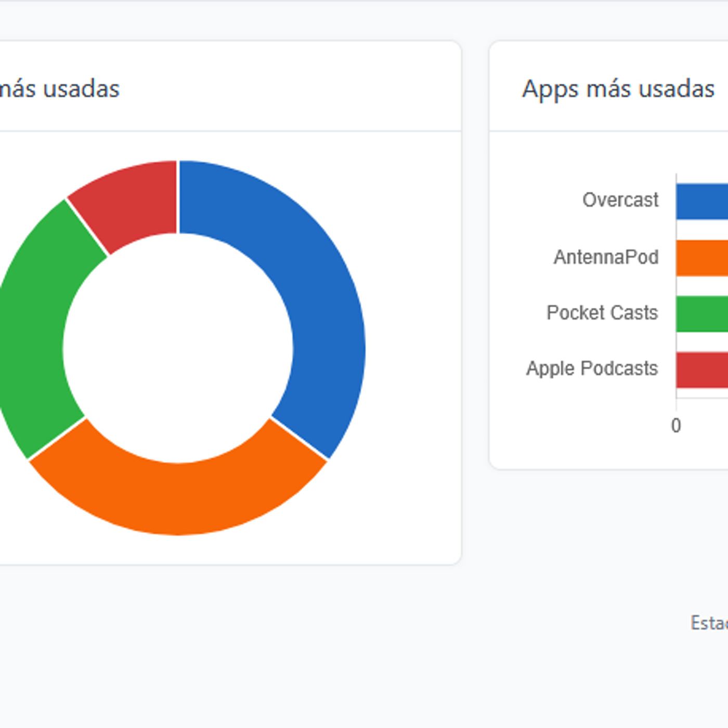Click the orange donut chart segment
728x728 pixels.
(178, 498)
